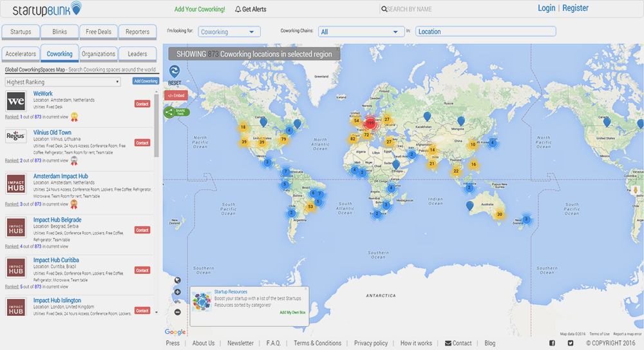
Task: Click the 16 cluster marker near Philippines
Action: (473, 164)
